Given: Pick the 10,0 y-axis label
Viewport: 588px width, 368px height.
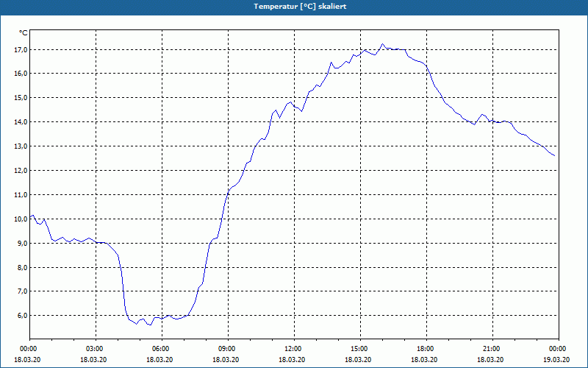Looking at the screenshot, I should tap(21, 219).
